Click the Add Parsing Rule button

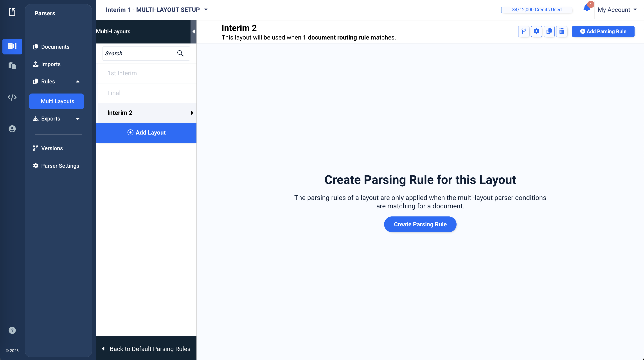(603, 31)
